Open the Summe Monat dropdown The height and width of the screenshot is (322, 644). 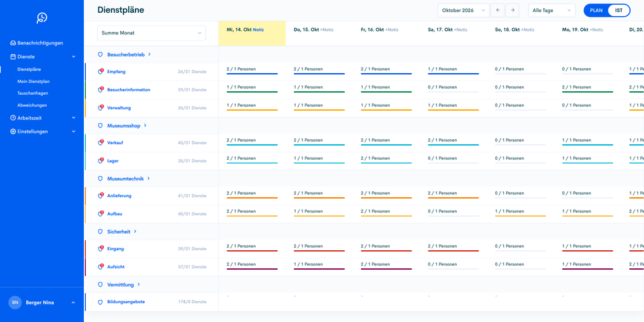tap(152, 33)
